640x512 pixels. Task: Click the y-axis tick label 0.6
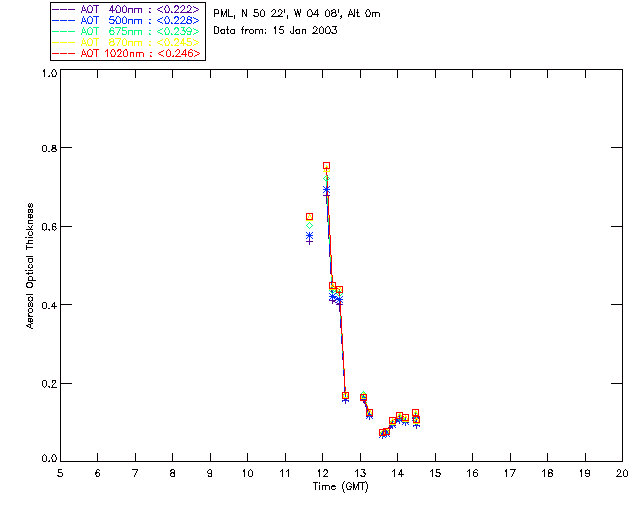click(x=49, y=227)
